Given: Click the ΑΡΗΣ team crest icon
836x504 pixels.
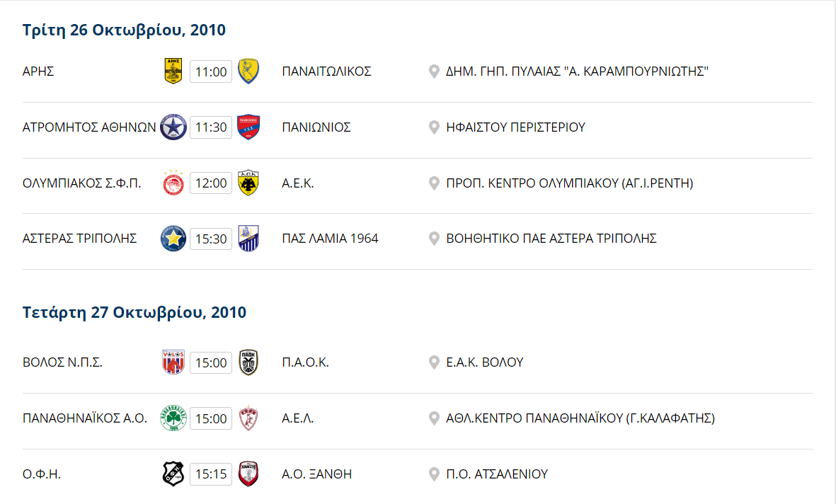Looking at the screenshot, I should click(173, 71).
